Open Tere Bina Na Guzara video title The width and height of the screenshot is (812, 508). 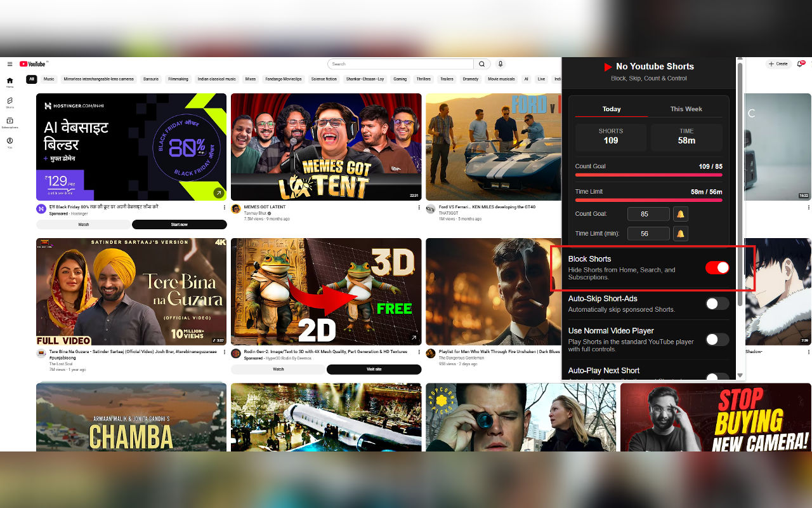(x=133, y=354)
